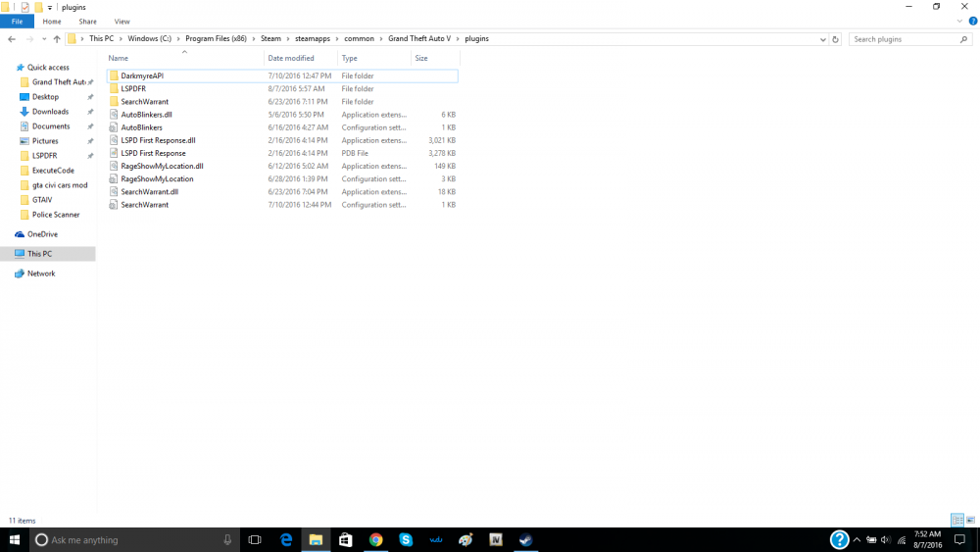The height and width of the screenshot is (552, 980).
Task: Open Desktop in navigation pane
Action: pyautogui.click(x=46, y=97)
